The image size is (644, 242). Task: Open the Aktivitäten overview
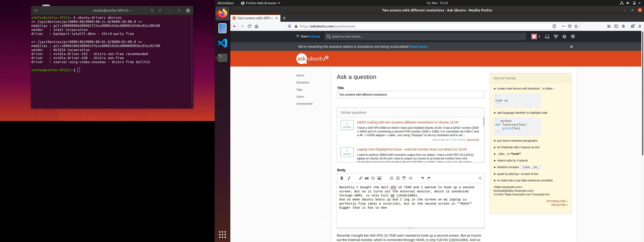pyautogui.click(x=225, y=3)
